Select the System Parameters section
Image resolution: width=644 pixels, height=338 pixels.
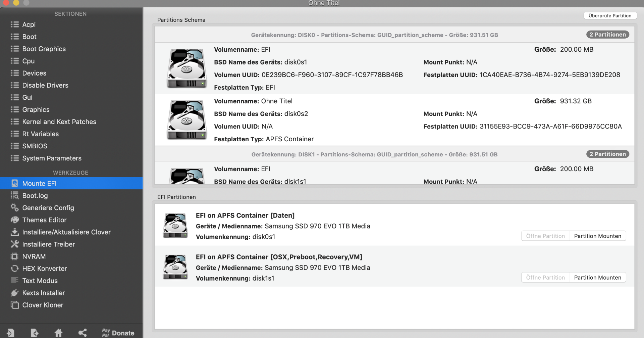pos(71,158)
